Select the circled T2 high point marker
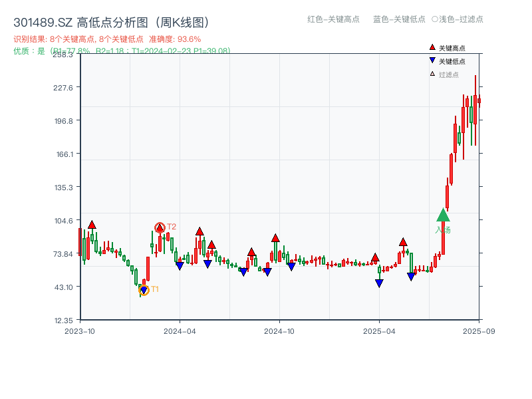This screenshot has width=532, height=399. point(160,227)
